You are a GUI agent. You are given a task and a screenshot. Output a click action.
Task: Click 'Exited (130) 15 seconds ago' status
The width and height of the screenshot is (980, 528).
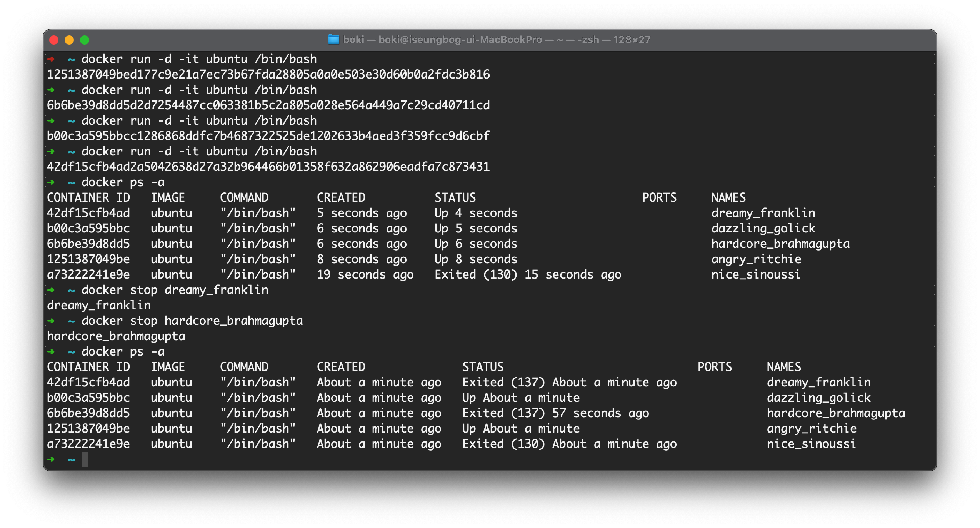(528, 274)
